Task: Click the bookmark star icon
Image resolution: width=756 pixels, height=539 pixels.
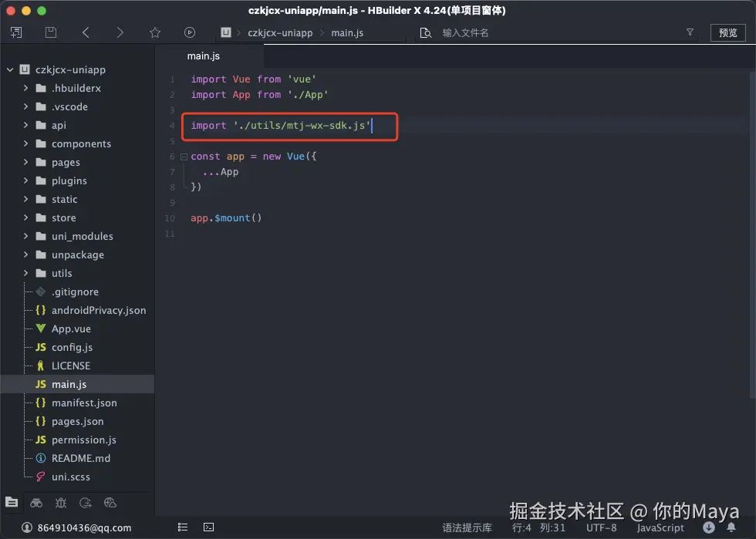Action: (155, 33)
